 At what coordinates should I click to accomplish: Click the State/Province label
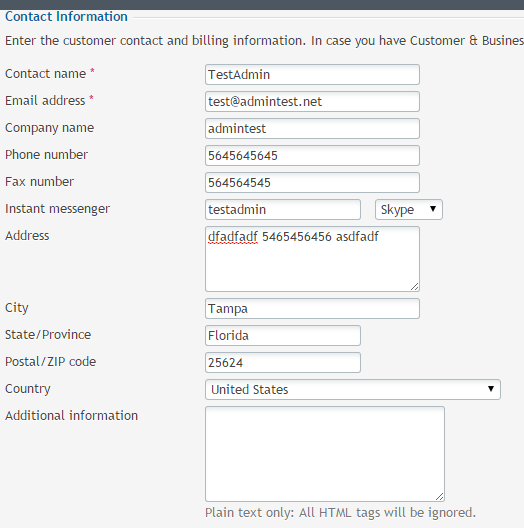[48, 335]
